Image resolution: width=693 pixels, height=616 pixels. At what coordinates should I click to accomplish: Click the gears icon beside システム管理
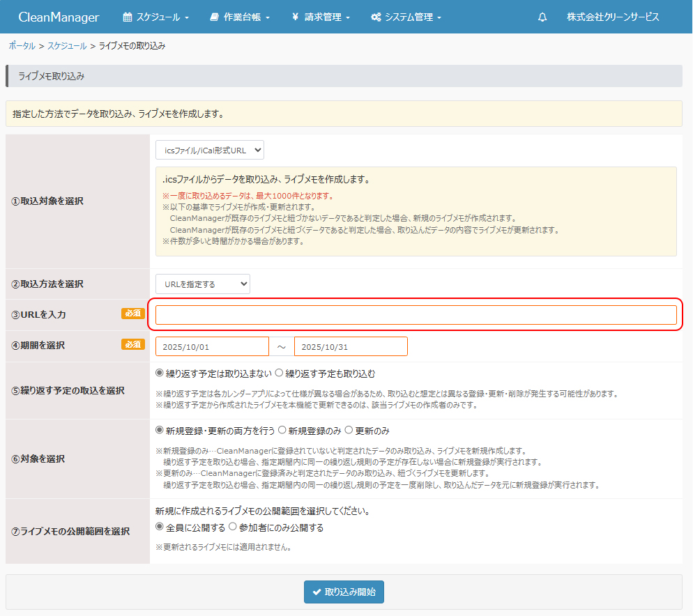click(376, 17)
